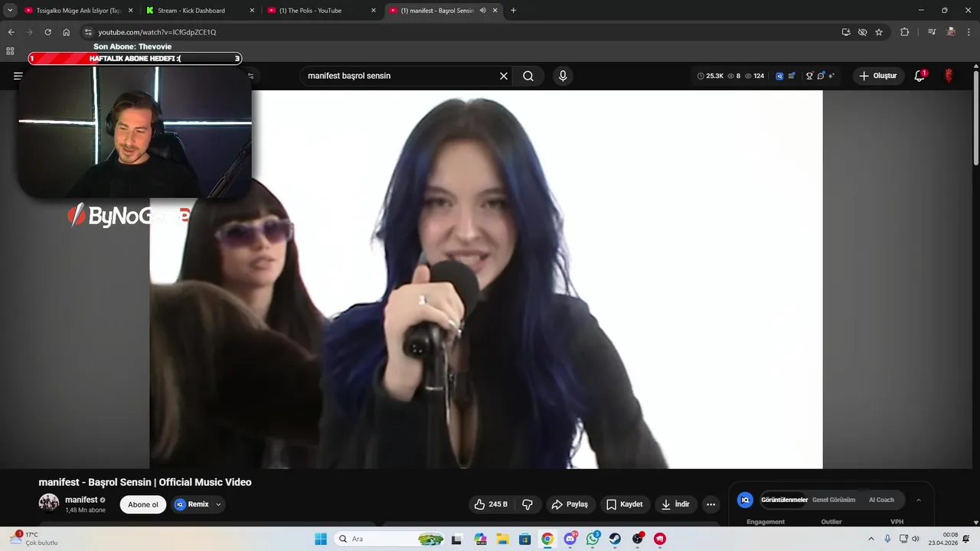Screen dimensions: 980x551
Task: Click the Windows taskbar search box
Action: 390,539
